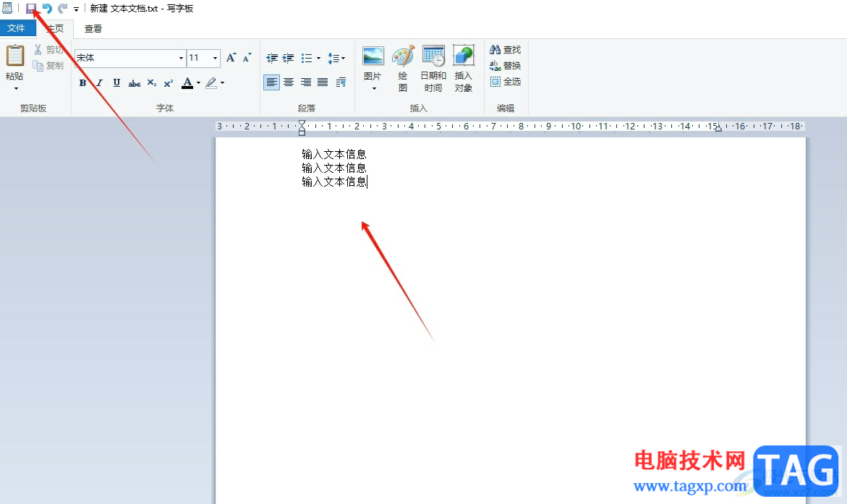Click the Save icon in quick access toolbar
Screen dimensions: 847x504
[31, 9]
